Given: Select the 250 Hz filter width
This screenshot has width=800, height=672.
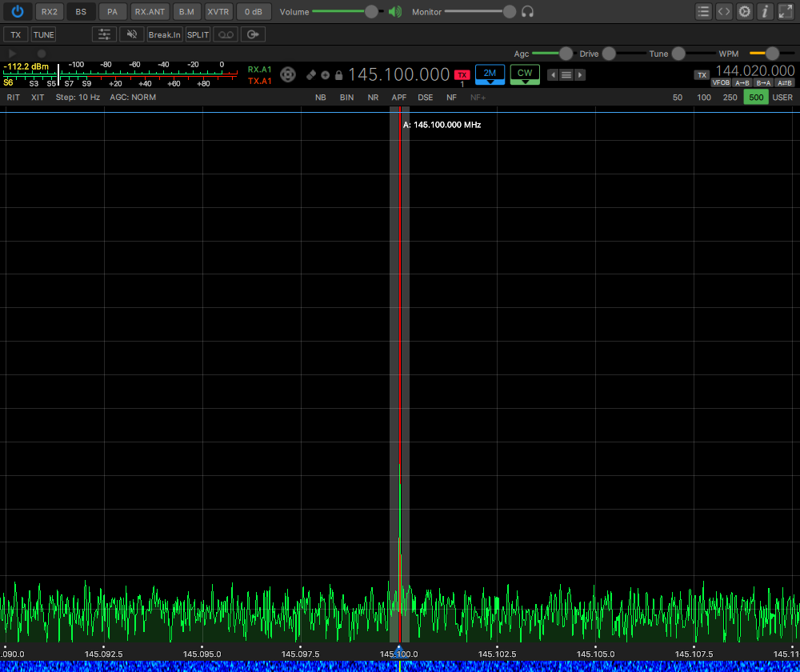Looking at the screenshot, I should click(x=730, y=98).
